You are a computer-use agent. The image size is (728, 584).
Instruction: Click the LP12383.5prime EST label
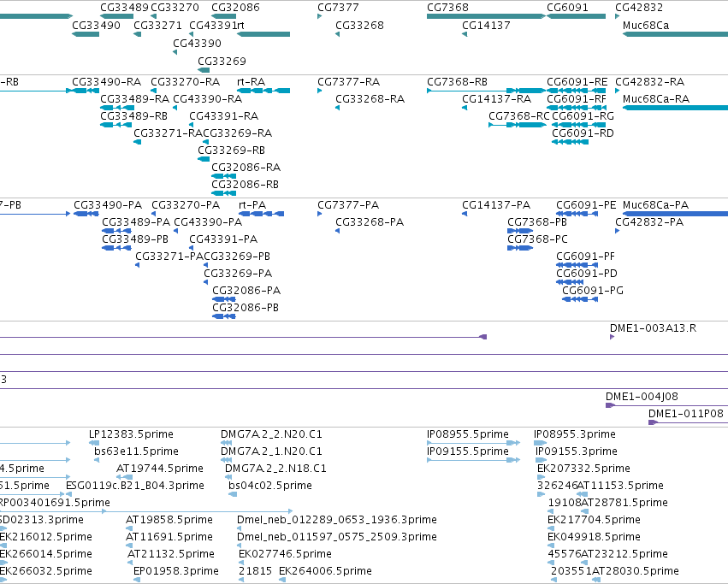click(131, 434)
